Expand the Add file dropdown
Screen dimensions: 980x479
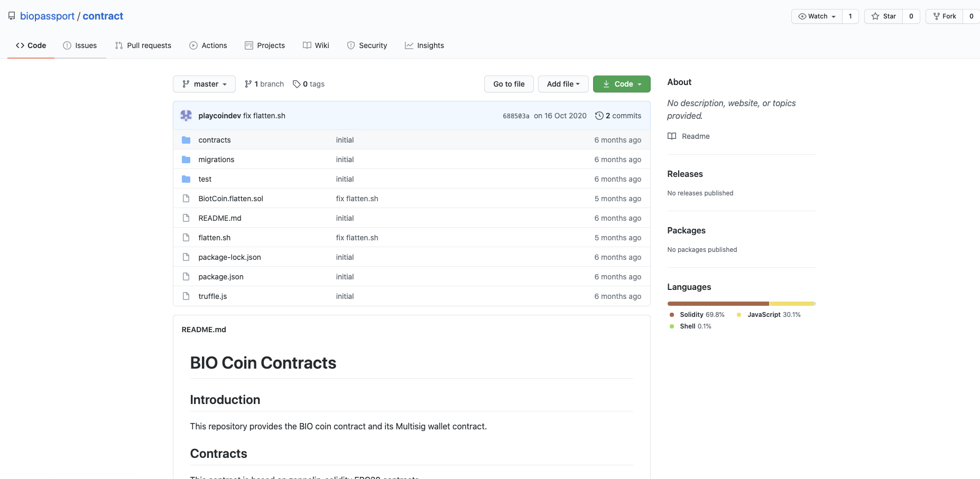pos(563,84)
